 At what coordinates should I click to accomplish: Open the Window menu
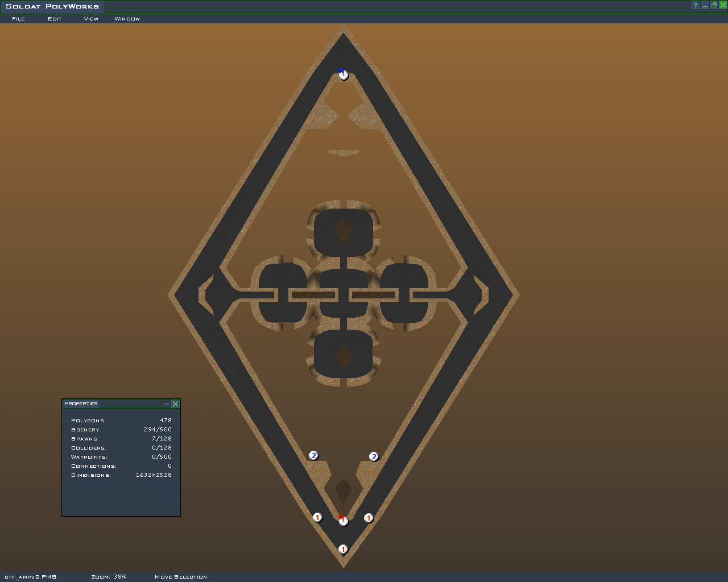click(x=127, y=19)
